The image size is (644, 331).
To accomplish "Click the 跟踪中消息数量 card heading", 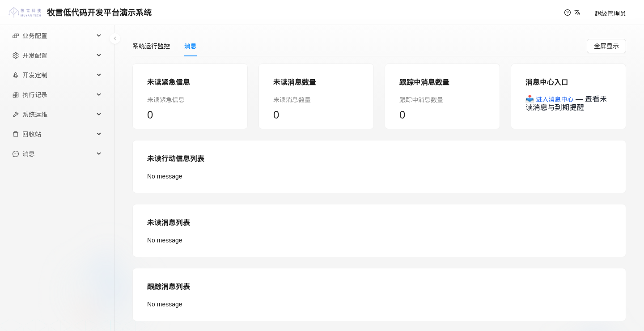I will click(424, 82).
